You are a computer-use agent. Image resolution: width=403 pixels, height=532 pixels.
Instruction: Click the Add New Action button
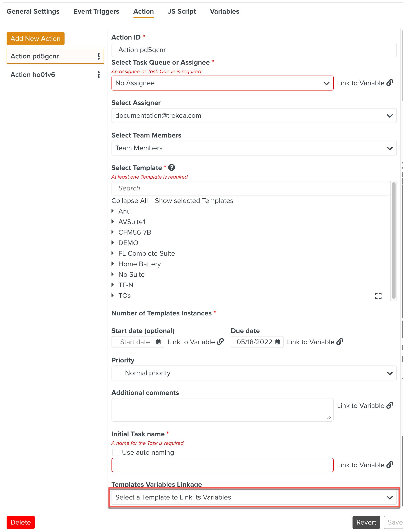pyautogui.click(x=36, y=39)
